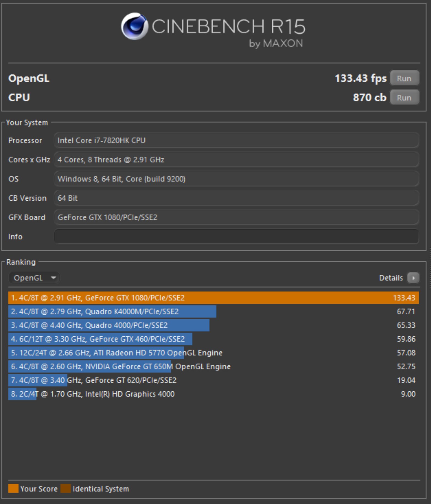431x504 pixels.
Task: Click the Cores x GHz field
Action: coord(237,160)
